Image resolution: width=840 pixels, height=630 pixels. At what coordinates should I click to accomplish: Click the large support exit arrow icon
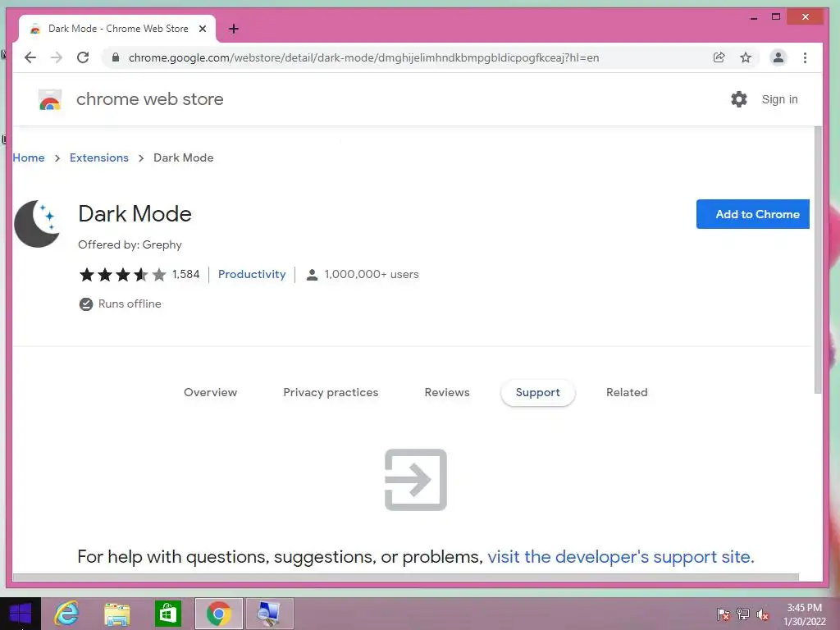pos(416,479)
